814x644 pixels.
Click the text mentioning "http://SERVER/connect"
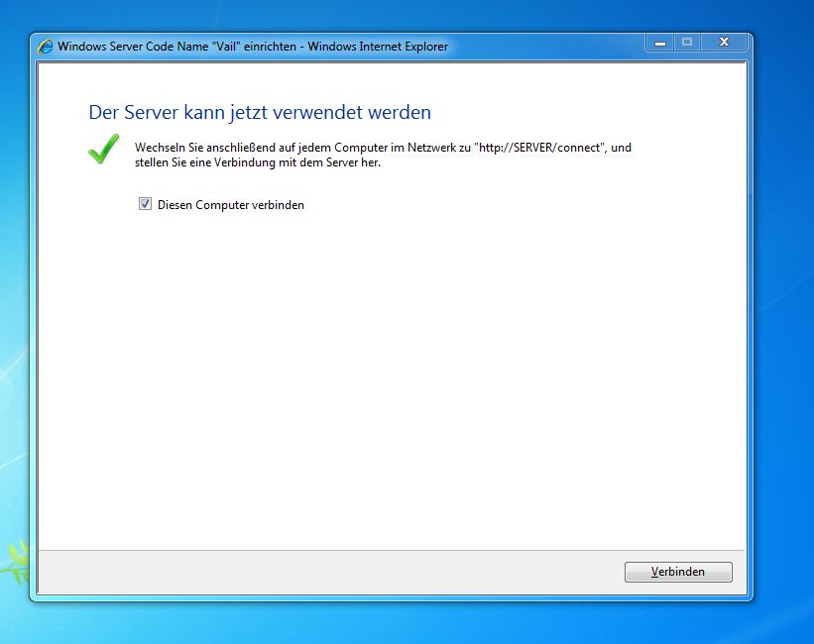(x=383, y=155)
